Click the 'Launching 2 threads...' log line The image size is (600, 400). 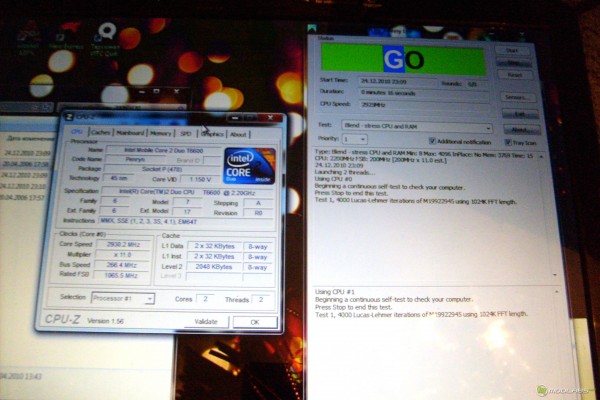[343, 172]
